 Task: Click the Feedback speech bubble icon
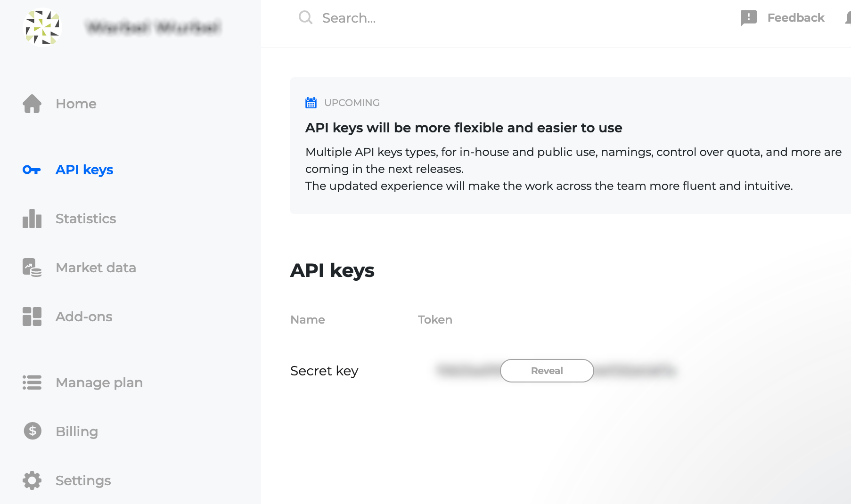pos(748,18)
